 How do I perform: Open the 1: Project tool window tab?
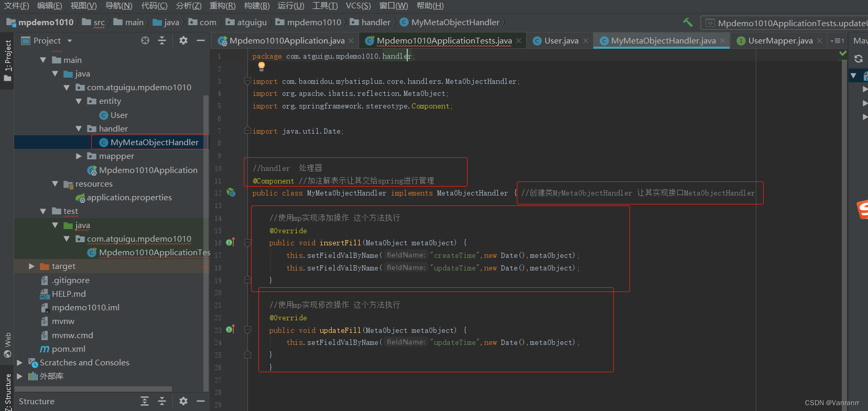(x=7, y=61)
